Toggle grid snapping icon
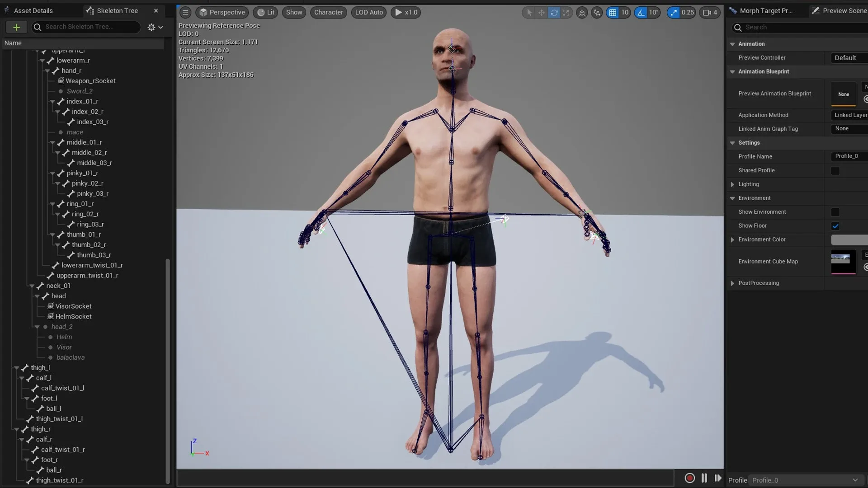 pyautogui.click(x=613, y=13)
